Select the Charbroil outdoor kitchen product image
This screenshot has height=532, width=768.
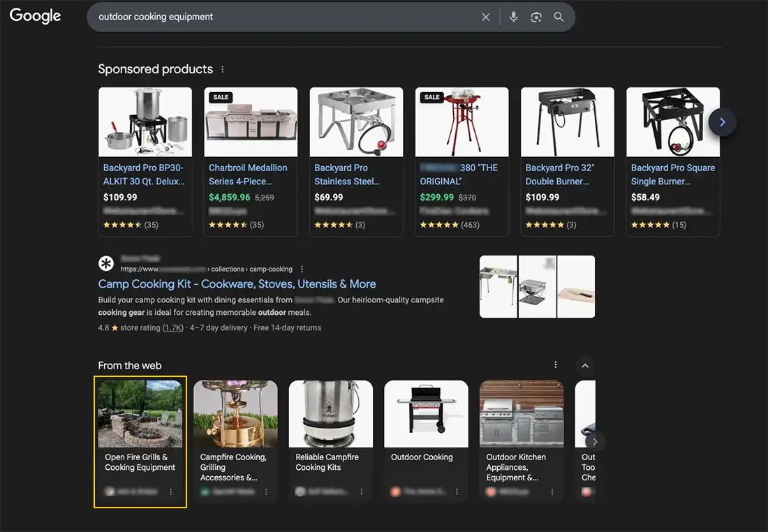click(251, 122)
